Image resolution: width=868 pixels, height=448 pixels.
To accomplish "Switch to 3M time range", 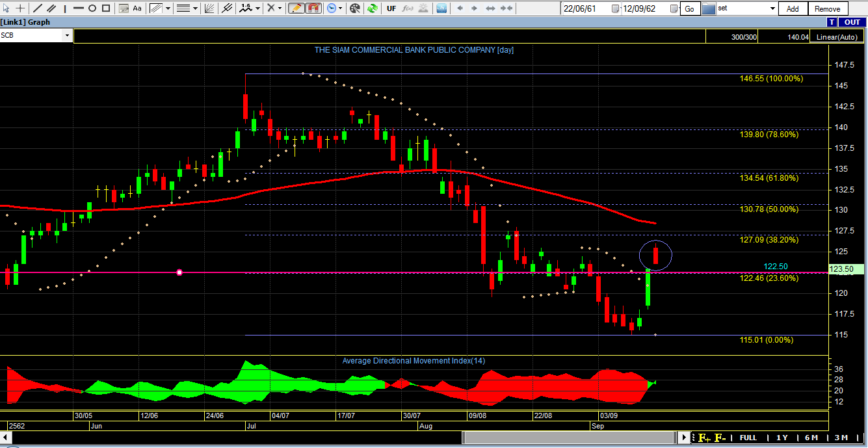I will [841, 438].
